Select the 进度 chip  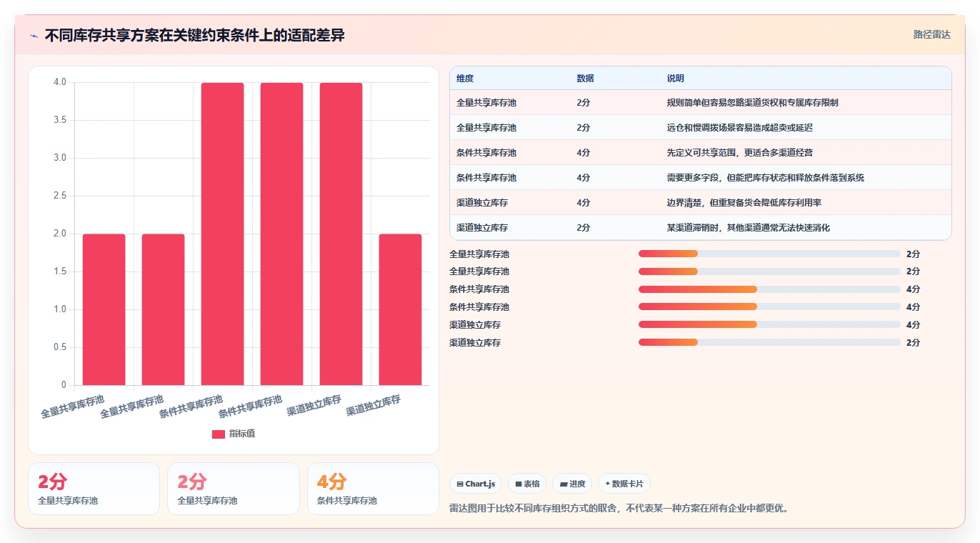(x=572, y=484)
